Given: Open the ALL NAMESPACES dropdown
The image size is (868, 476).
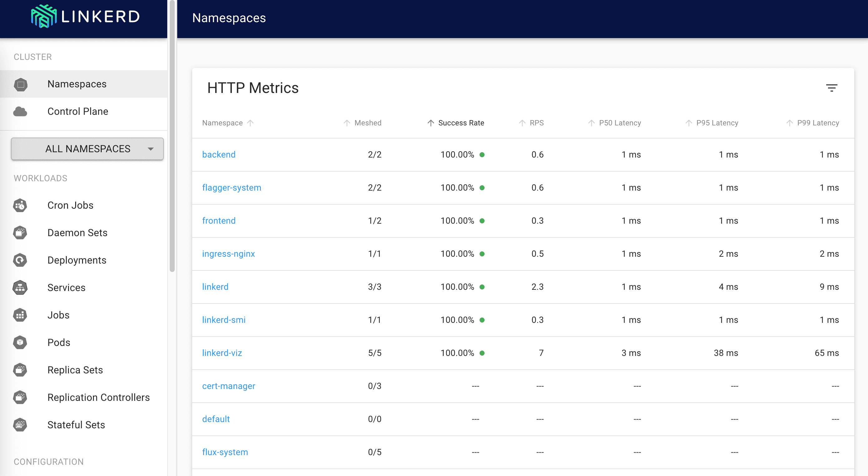Looking at the screenshot, I should [x=87, y=149].
